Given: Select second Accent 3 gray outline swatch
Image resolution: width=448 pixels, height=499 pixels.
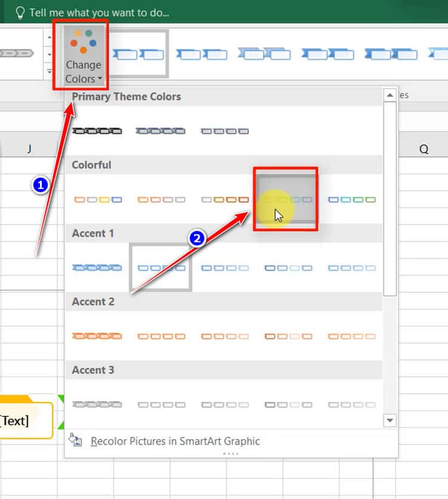Looking at the screenshot, I should [161, 405].
